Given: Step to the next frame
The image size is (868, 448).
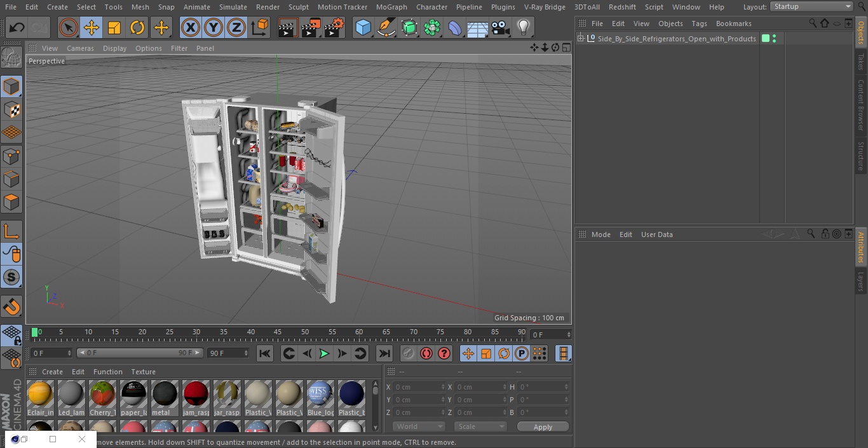Looking at the screenshot, I should tap(342, 353).
